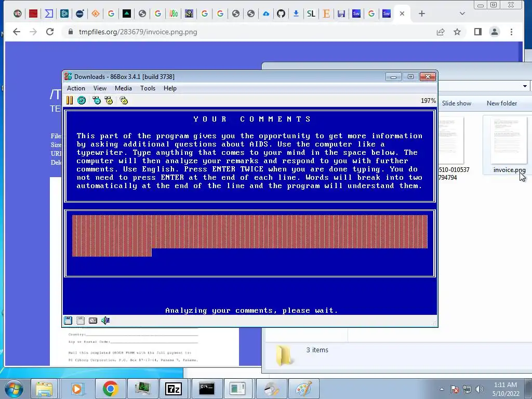Open the command prompt taskbar icon
532x399 pixels.
click(x=207, y=389)
